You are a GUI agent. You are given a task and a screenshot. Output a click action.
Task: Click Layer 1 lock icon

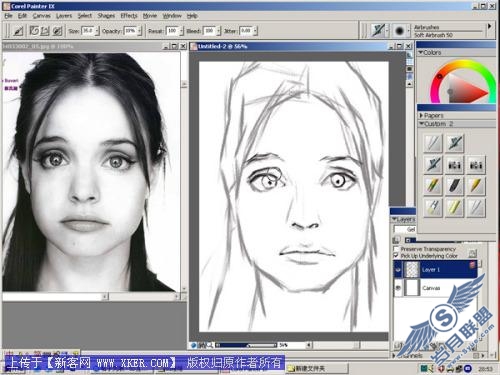[x=472, y=265]
